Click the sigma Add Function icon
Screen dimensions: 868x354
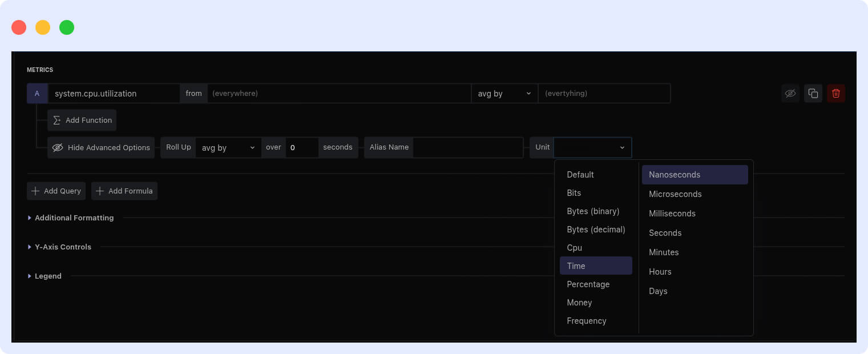tap(56, 120)
